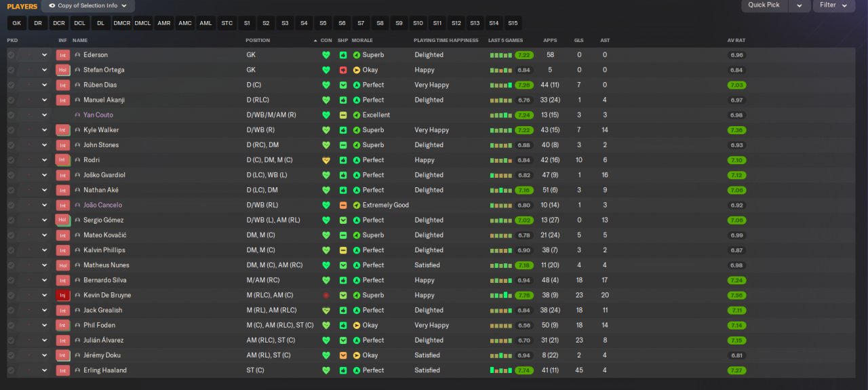The height and width of the screenshot is (390, 868).
Task: Click Yan Couto's yellow sharpness icon
Action: point(343,115)
